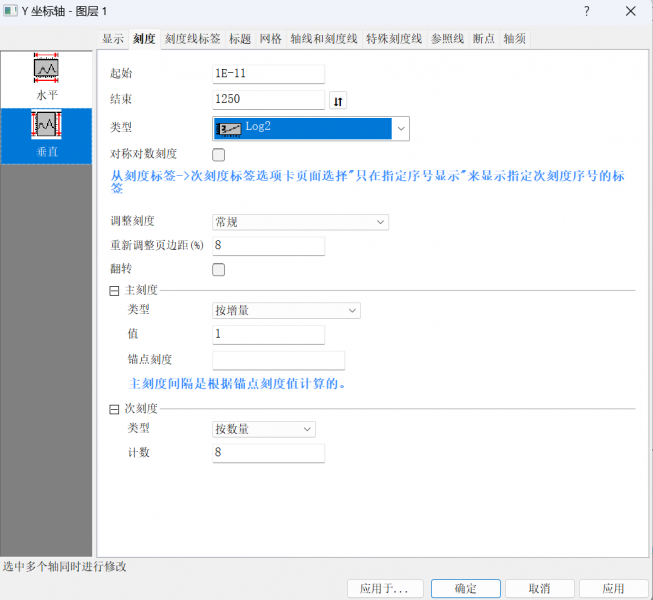The width and height of the screenshot is (653, 600).
Task: Collapse the 次刻度 section
Action: [x=114, y=410]
